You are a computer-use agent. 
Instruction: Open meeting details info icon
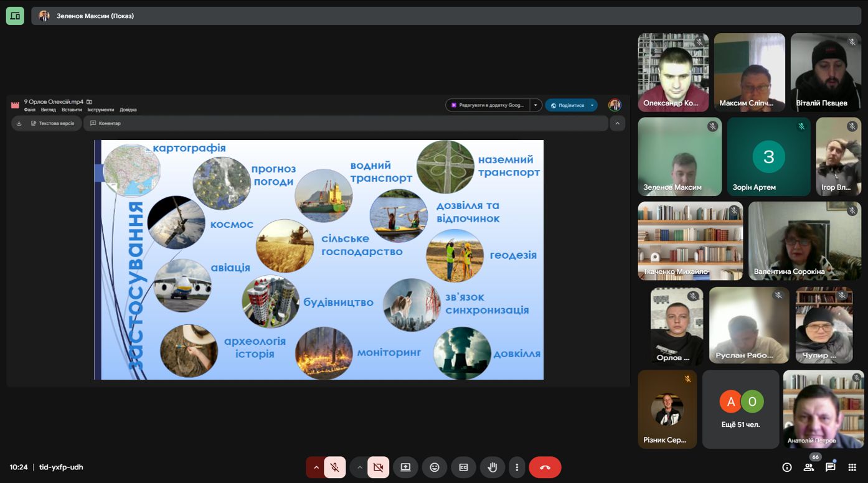[x=787, y=467]
